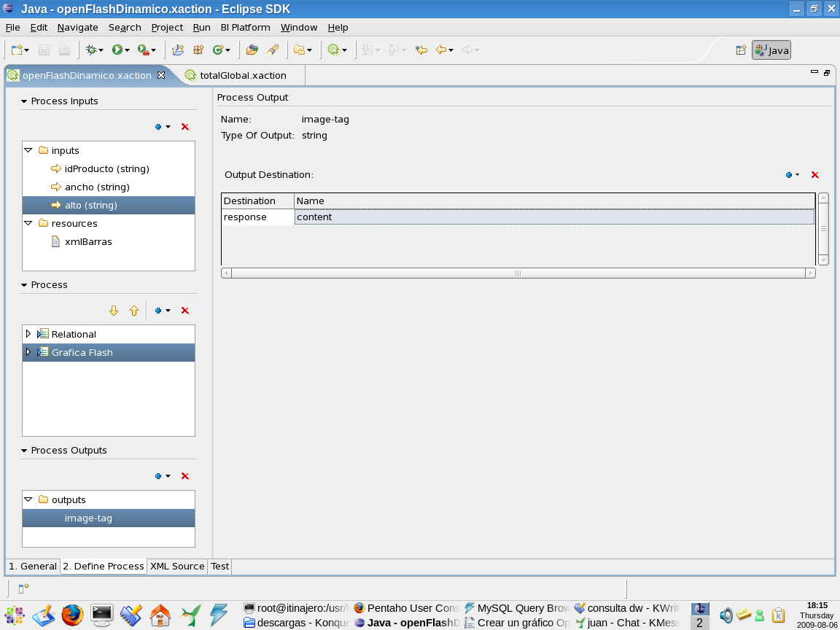Remove the process output with the red X
Image resolution: width=840 pixels, height=630 pixels.
pyautogui.click(x=184, y=476)
